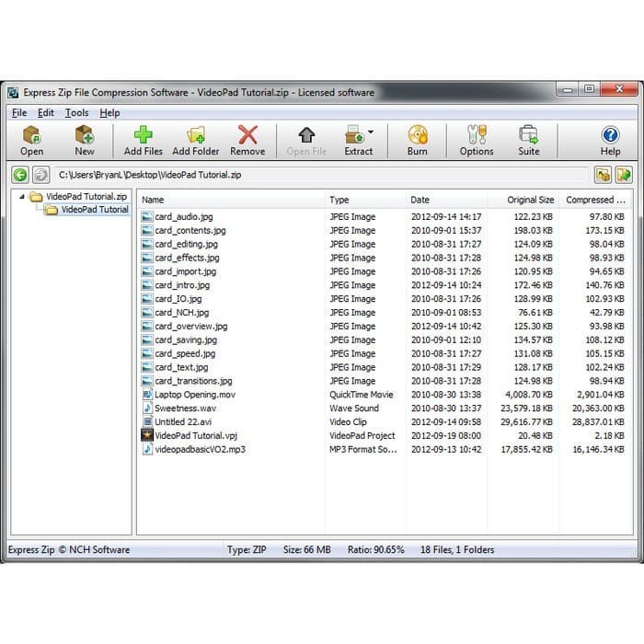Minimize the Express Zip window
The image size is (644, 644).
click(568, 89)
